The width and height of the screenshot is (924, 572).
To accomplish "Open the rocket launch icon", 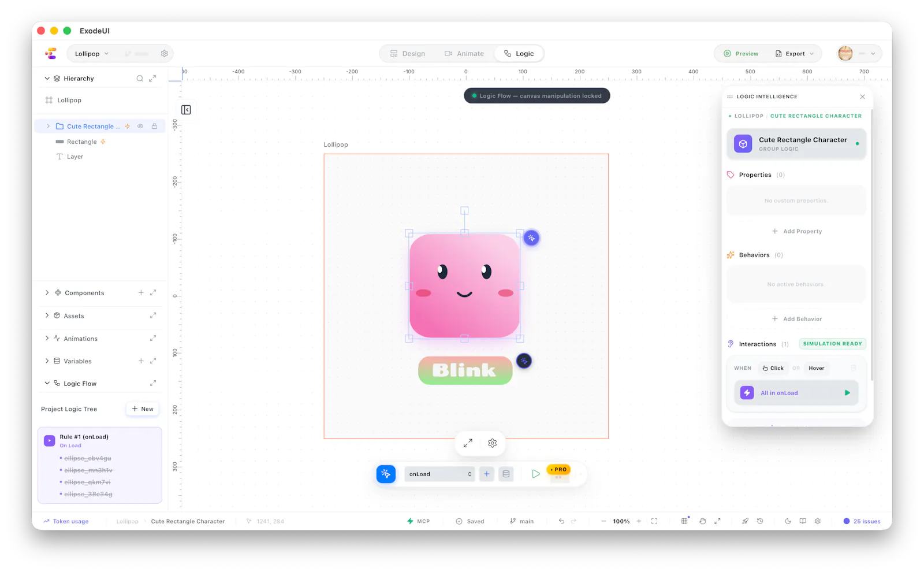I will [x=745, y=521].
